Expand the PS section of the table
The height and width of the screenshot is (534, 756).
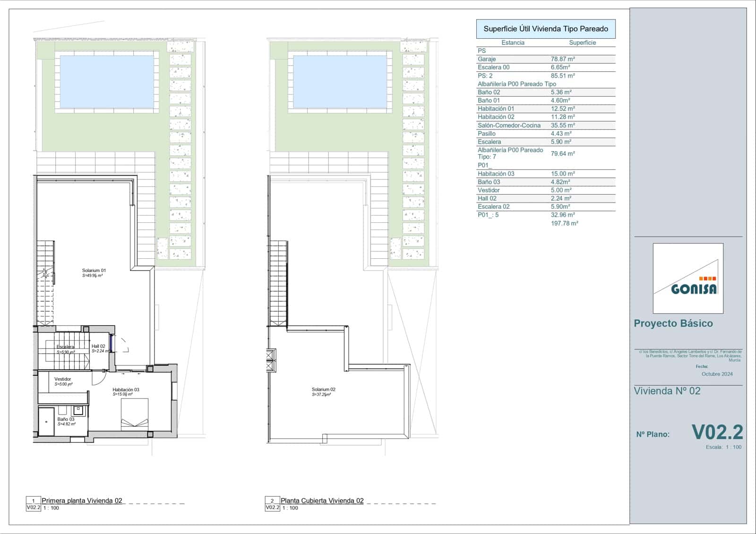pyautogui.click(x=482, y=51)
